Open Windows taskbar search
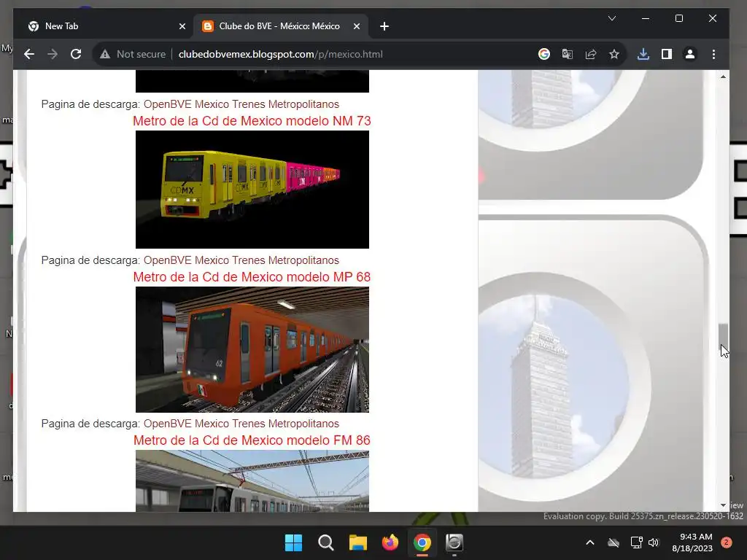This screenshot has width=747, height=560. pyautogui.click(x=326, y=542)
